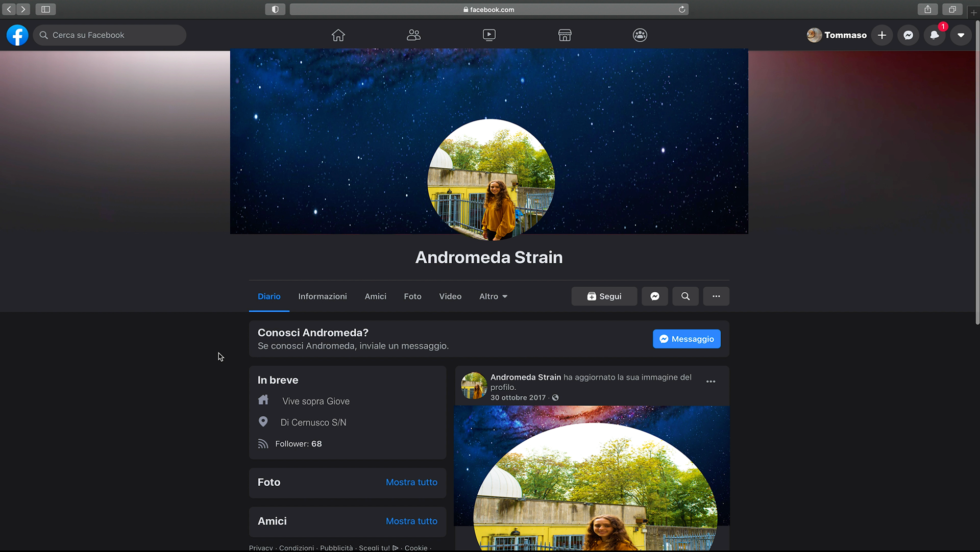Open the profile more options dots

tap(716, 296)
